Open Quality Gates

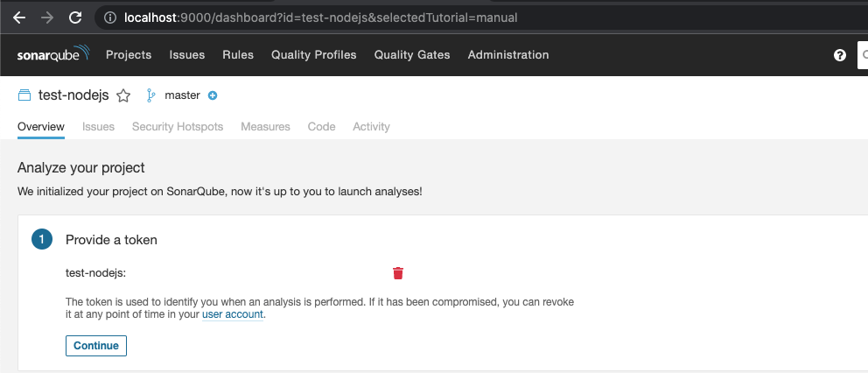412,55
